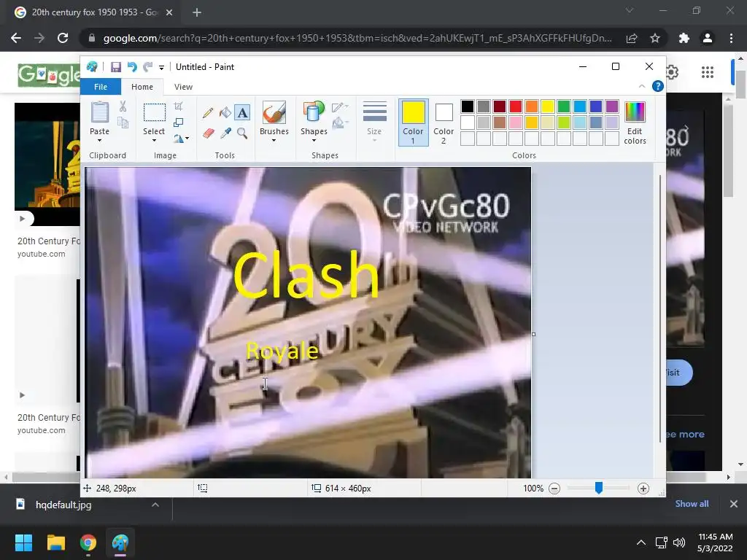Expand the Select dropdown arrow
The height and width of the screenshot is (560, 747).
(154, 141)
